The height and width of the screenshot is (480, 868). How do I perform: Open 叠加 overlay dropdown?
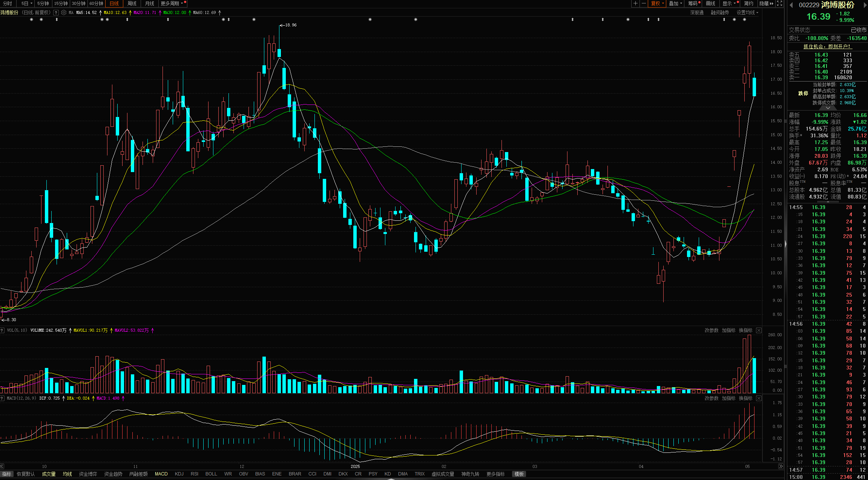tap(676, 3)
